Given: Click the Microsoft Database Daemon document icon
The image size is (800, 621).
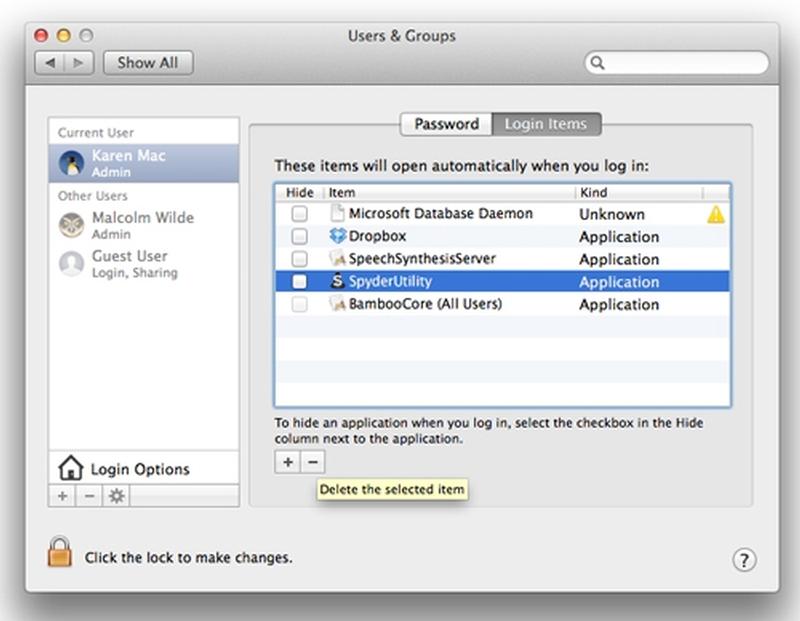Looking at the screenshot, I should tap(337, 213).
